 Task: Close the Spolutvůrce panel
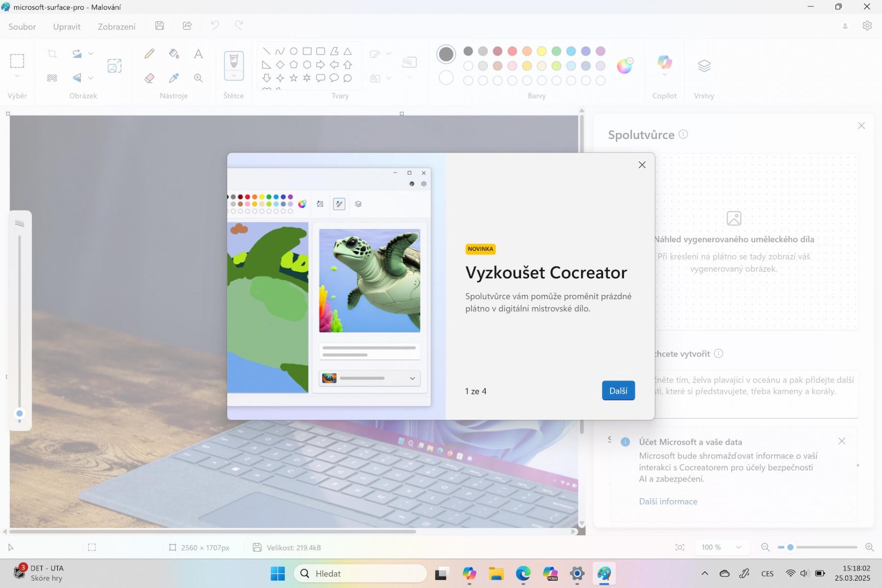tap(861, 126)
